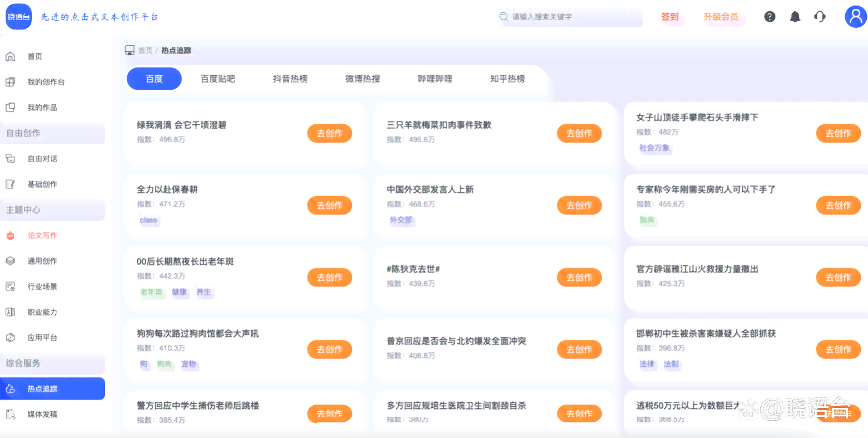Open 我的作品 in the sidebar
This screenshot has width=868, height=438.
42,108
